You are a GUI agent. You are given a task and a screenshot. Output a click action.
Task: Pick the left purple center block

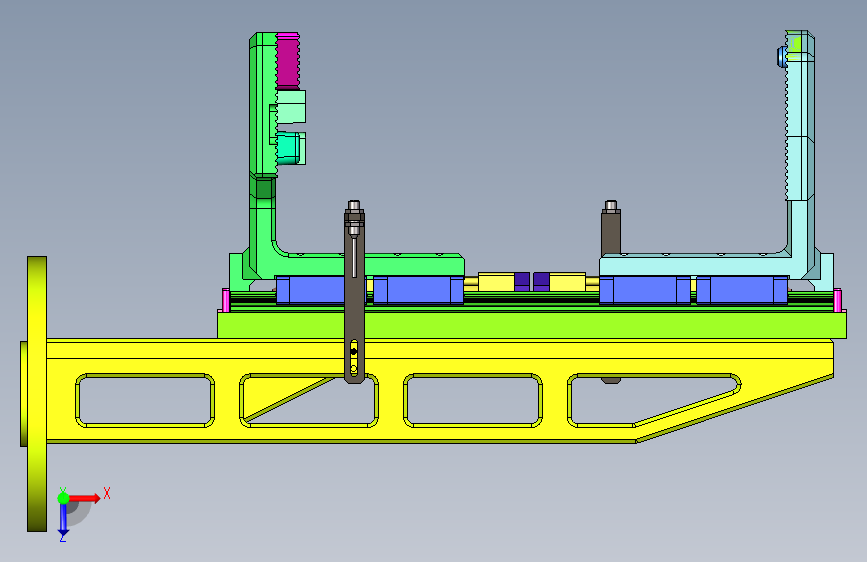pos(522,282)
